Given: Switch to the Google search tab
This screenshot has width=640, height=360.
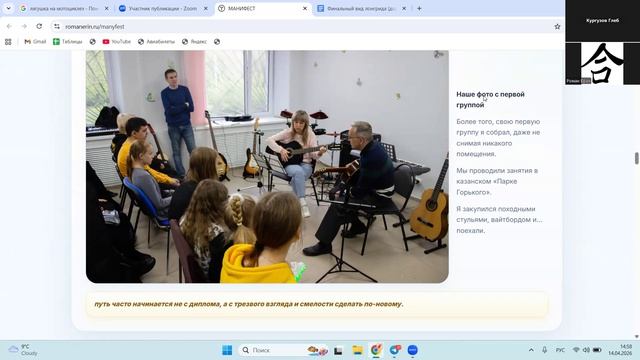Looking at the screenshot, I should [64, 8].
